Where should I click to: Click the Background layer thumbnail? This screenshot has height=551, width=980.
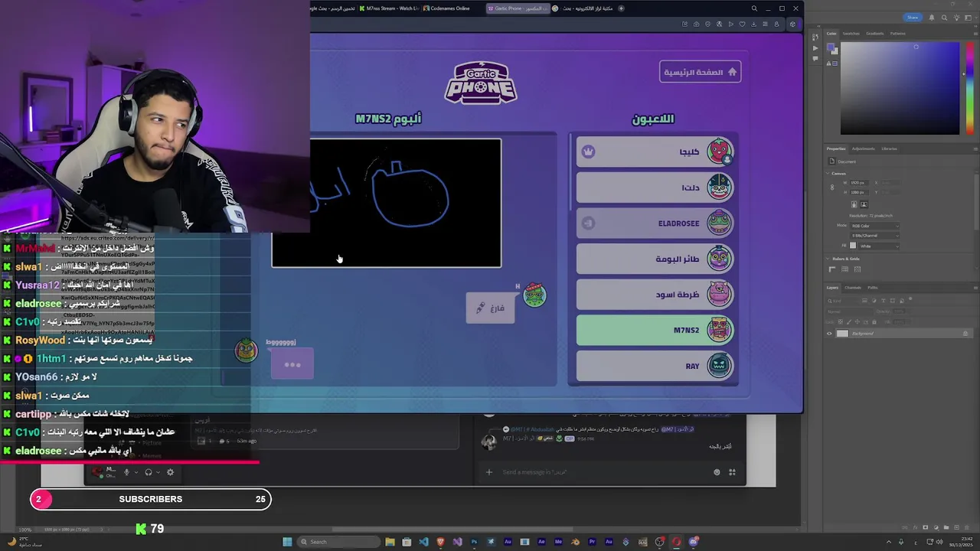pyautogui.click(x=843, y=334)
